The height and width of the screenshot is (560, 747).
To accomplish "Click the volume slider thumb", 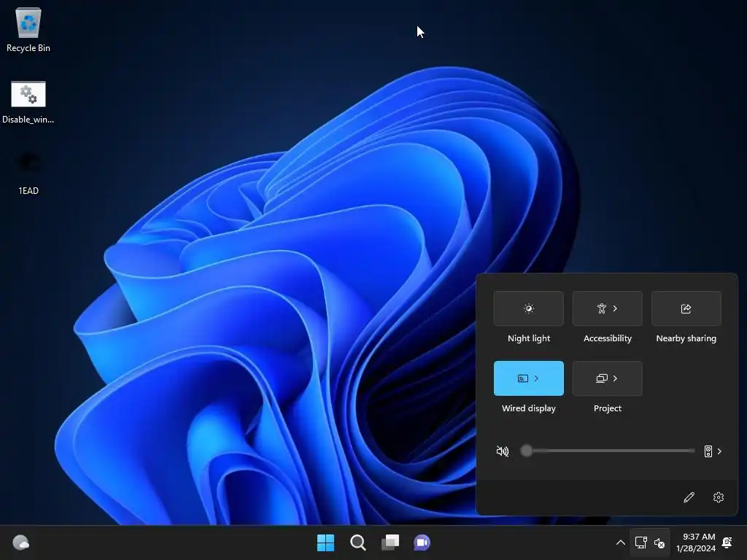I will [x=526, y=451].
